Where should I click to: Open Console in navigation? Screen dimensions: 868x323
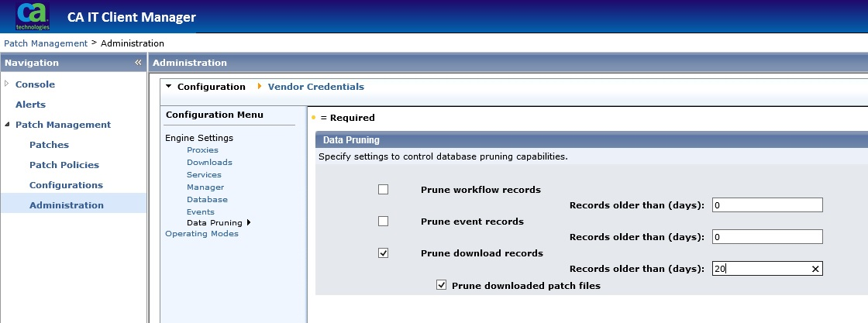tap(35, 84)
